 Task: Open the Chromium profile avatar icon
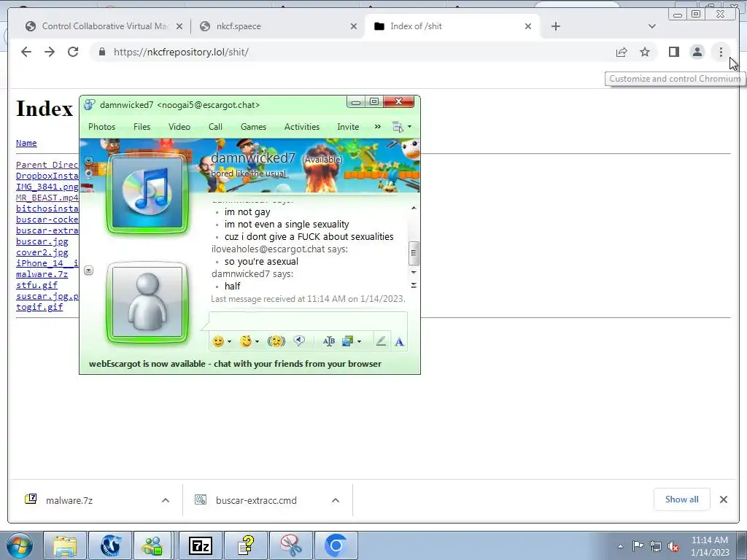tap(697, 52)
